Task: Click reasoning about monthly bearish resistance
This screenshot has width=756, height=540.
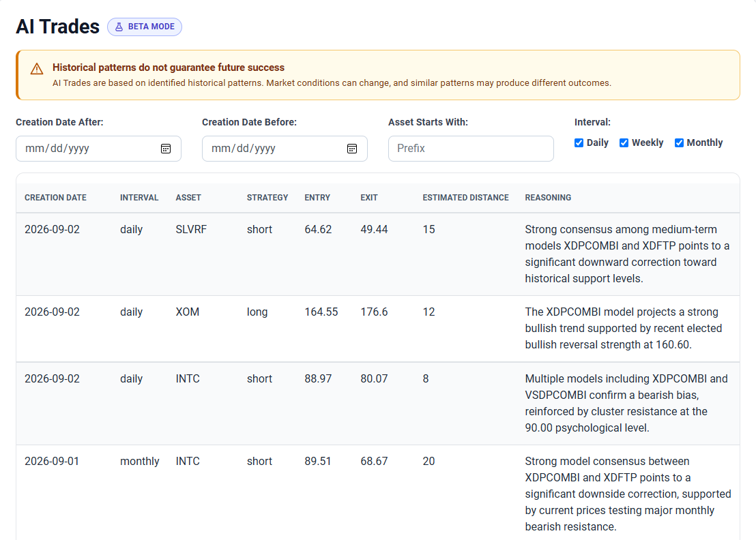Action: pyautogui.click(x=628, y=494)
